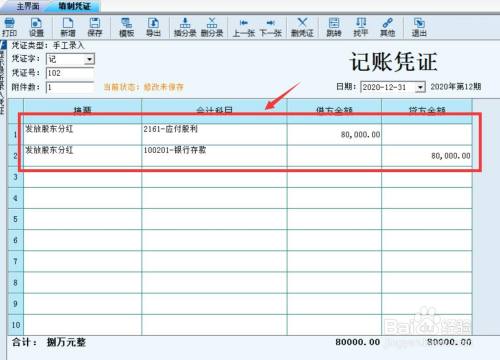Click row 2 credit amount 80,000.00
500x360 pixels.
[427, 155]
